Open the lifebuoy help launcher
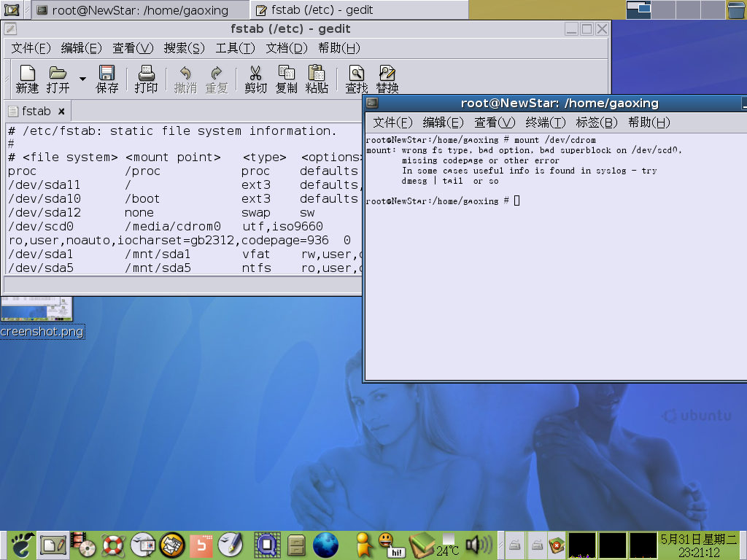The height and width of the screenshot is (560, 747). tap(113, 545)
